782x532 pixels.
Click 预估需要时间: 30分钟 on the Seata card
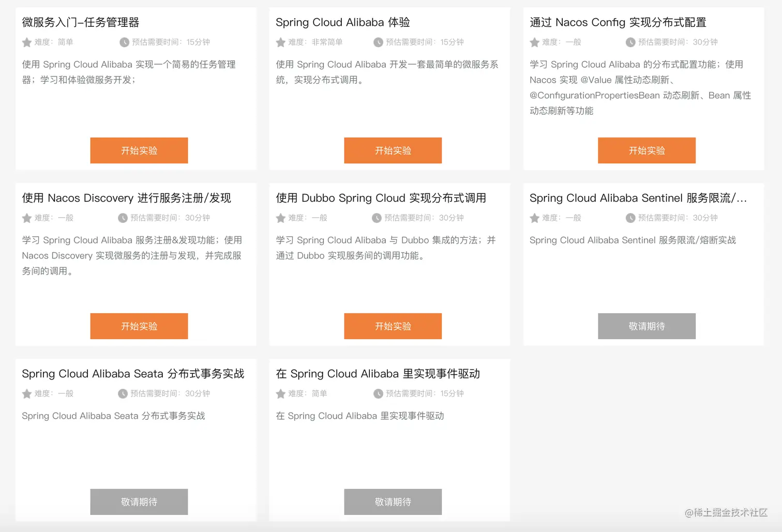tap(170, 394)
